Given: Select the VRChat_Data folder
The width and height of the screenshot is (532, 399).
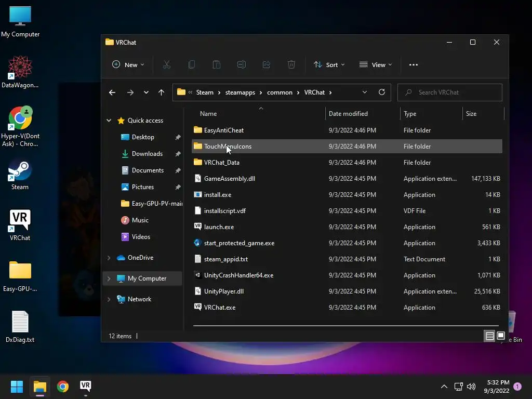Looking at the screenshot, I should pos(347,163).
